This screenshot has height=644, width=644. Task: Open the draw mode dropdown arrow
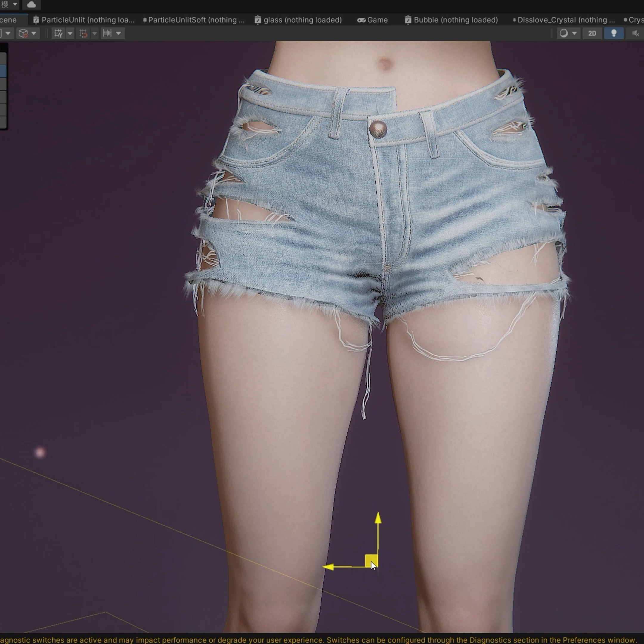click(574, 33)
